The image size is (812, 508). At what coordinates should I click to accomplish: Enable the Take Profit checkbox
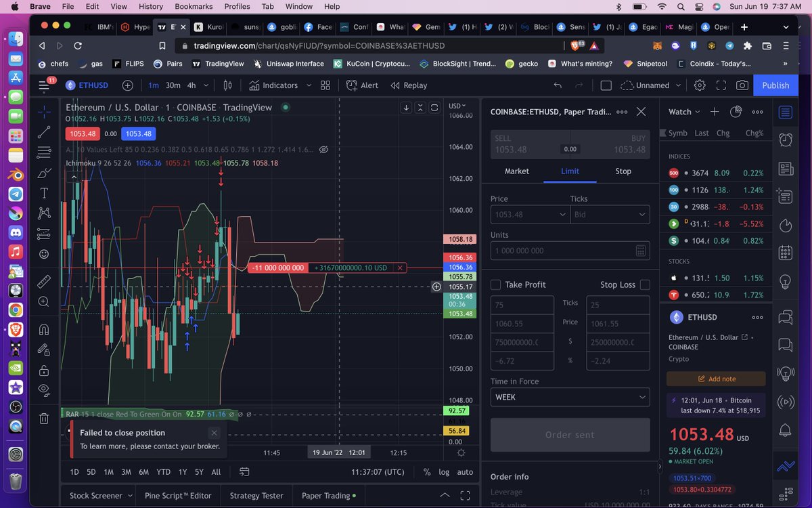[x=495, y=284]
